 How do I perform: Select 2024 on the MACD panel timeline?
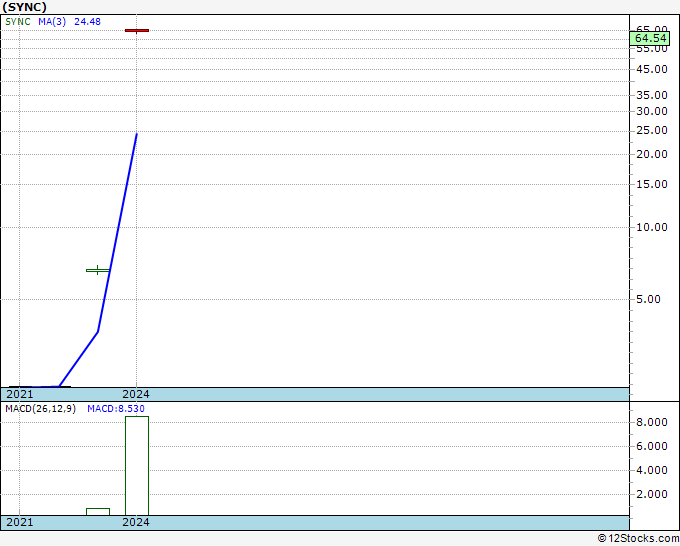136,522
